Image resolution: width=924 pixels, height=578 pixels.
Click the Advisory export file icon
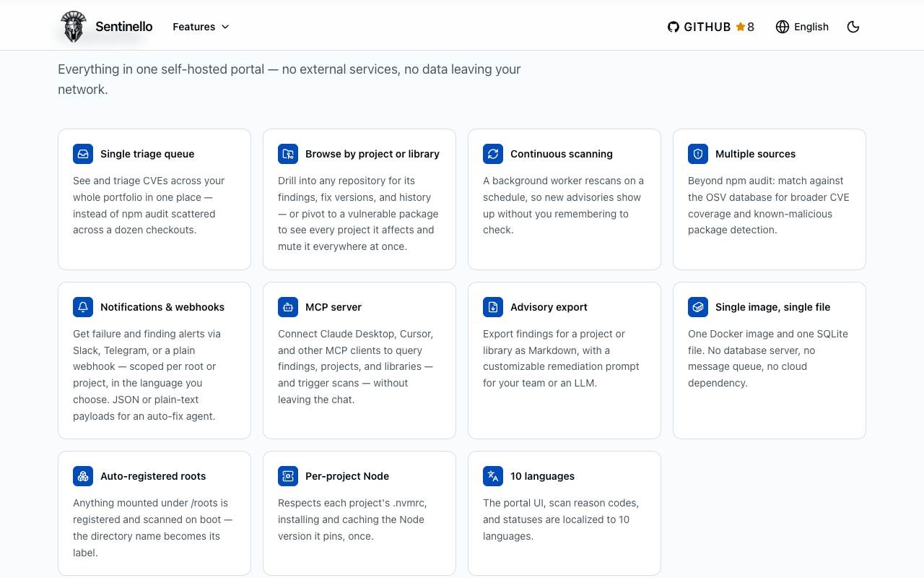click(493, 307)
